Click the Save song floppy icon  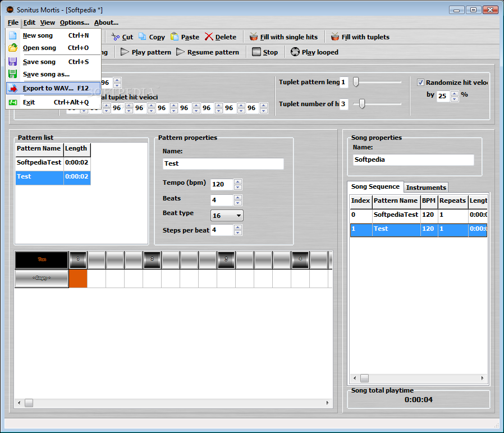coord(12,62)
